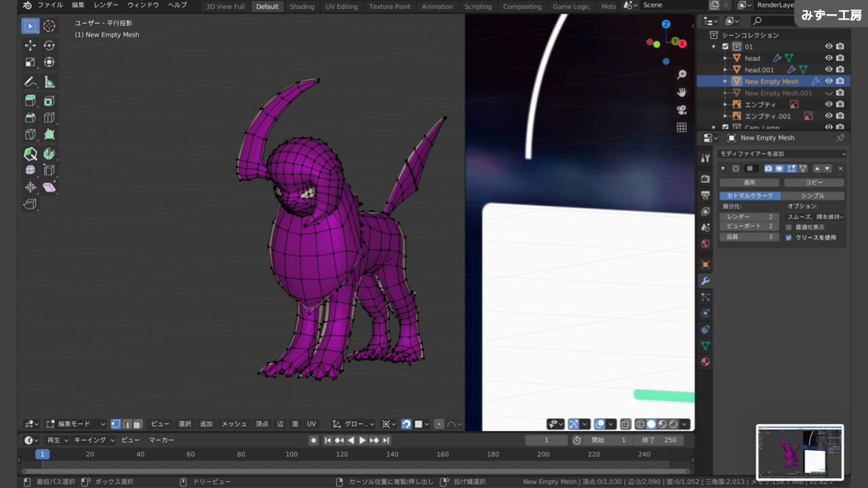Enable face select mode

tap(137, 424)
